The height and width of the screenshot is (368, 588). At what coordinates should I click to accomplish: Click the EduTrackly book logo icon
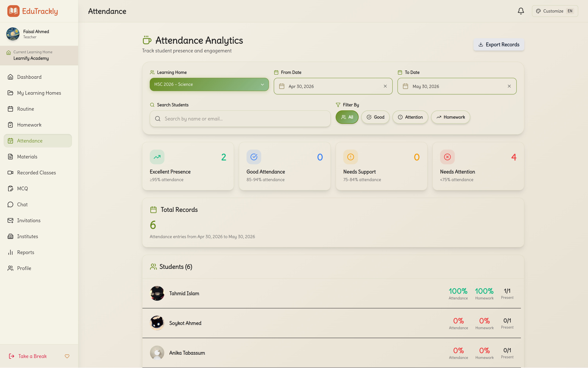[13, 11]
